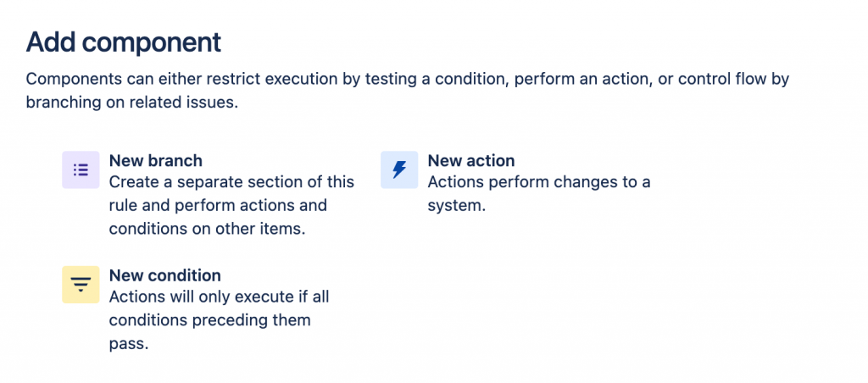
Task: Click 'Actions will only execute if all' text
Action: pyautogui.click(x=219, y=297)
